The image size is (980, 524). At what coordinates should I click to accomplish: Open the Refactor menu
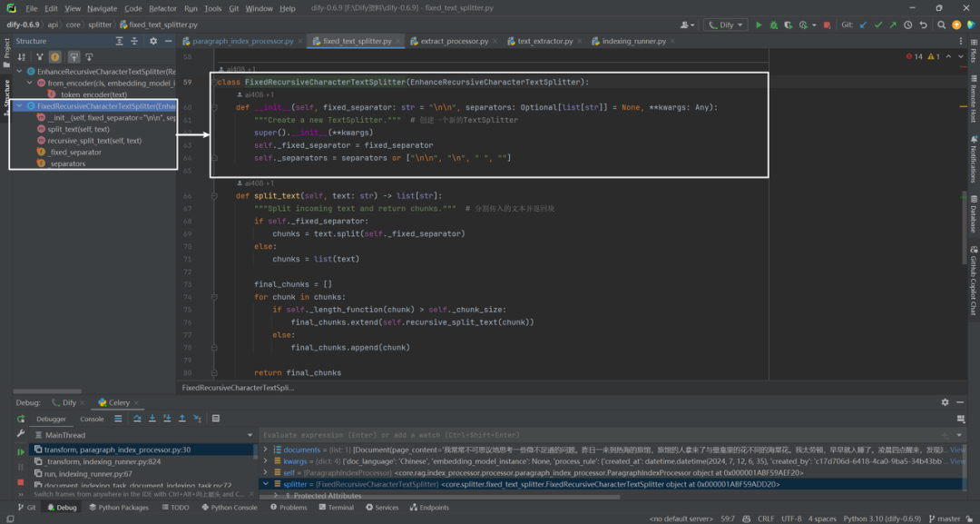[x=163, y=9]
